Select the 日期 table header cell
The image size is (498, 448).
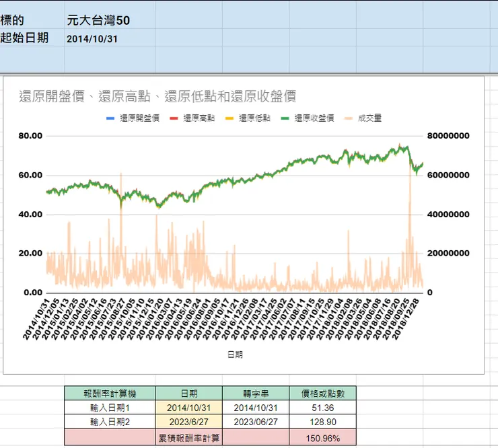point(189,394)
